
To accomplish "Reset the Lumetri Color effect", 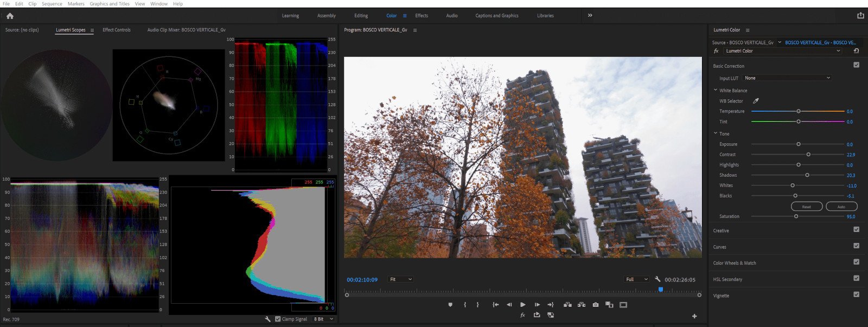I will tap(856, 51).
